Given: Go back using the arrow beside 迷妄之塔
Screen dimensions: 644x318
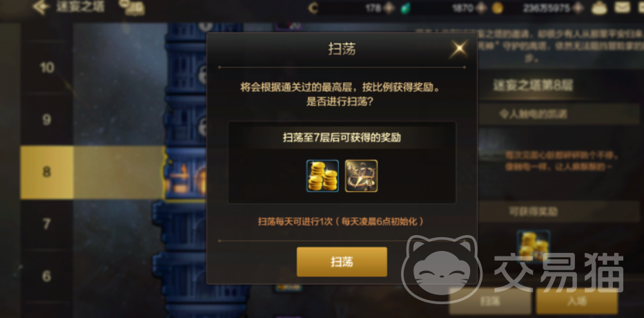Looking at the screenshot, I should 41,7.
